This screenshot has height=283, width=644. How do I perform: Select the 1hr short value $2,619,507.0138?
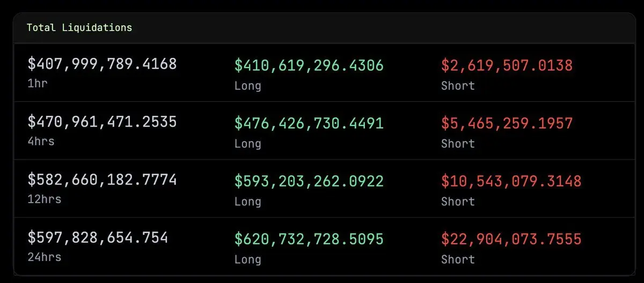tap(507, 66)
